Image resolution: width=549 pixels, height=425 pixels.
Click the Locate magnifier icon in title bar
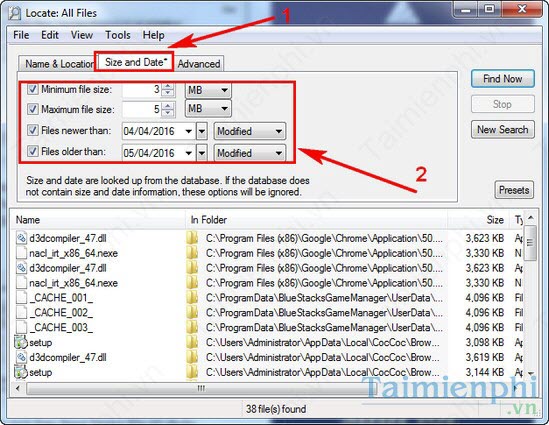pos(15,13)
